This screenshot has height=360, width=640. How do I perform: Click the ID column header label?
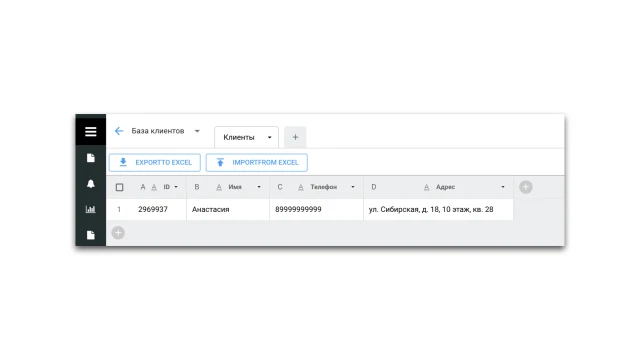point(167,187)
